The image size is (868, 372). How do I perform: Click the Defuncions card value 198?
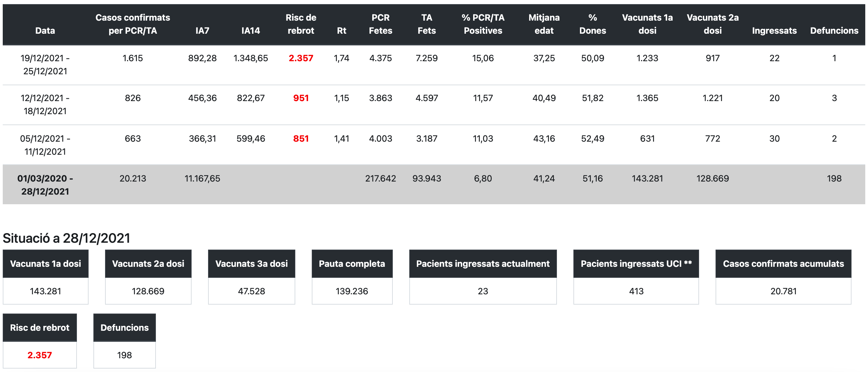click(124, 355)
